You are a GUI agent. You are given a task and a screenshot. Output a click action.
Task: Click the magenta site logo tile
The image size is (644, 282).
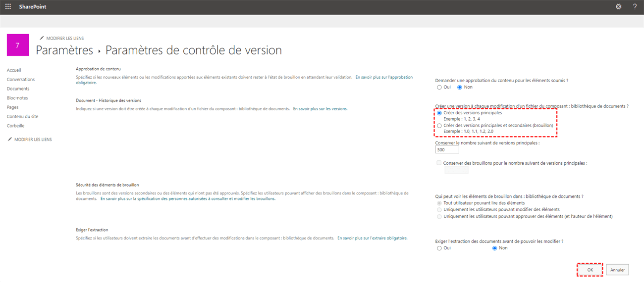click(18, 45)
